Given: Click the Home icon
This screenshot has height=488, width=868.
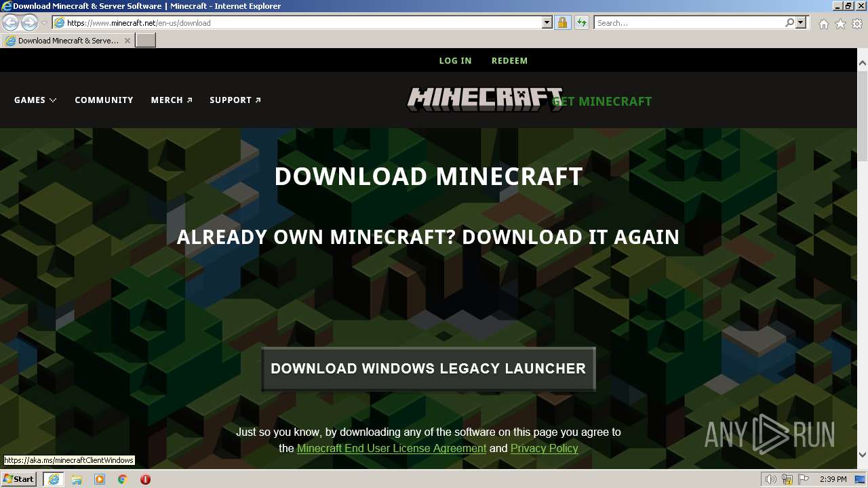Looking at the screenshot, I should point(823,24).
